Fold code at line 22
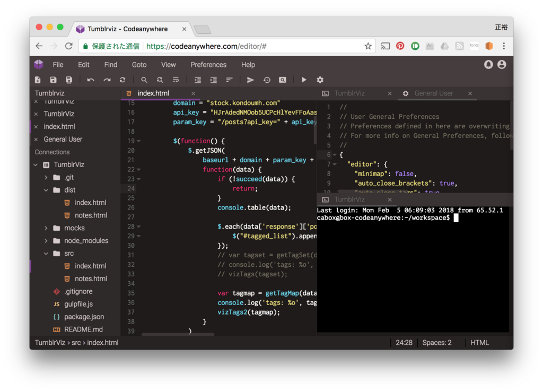Screen dimensions: 543x392 (138, 170)
